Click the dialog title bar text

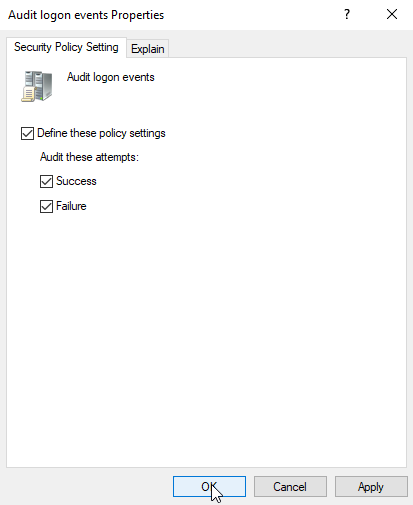pyautogui.click(x=86, y=15)
